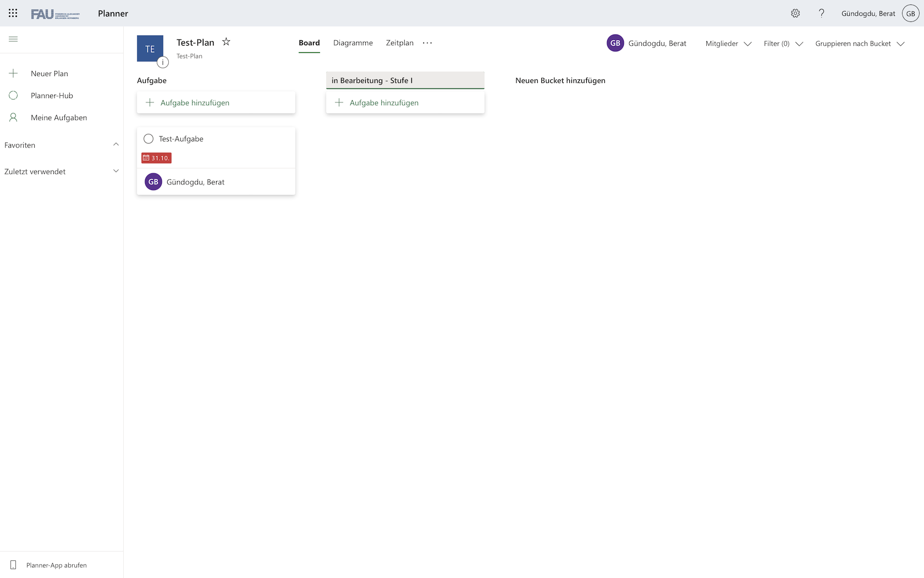924x578 pixels.
Task: Switch to the Diagramme tab
Action: pos(353,43)
